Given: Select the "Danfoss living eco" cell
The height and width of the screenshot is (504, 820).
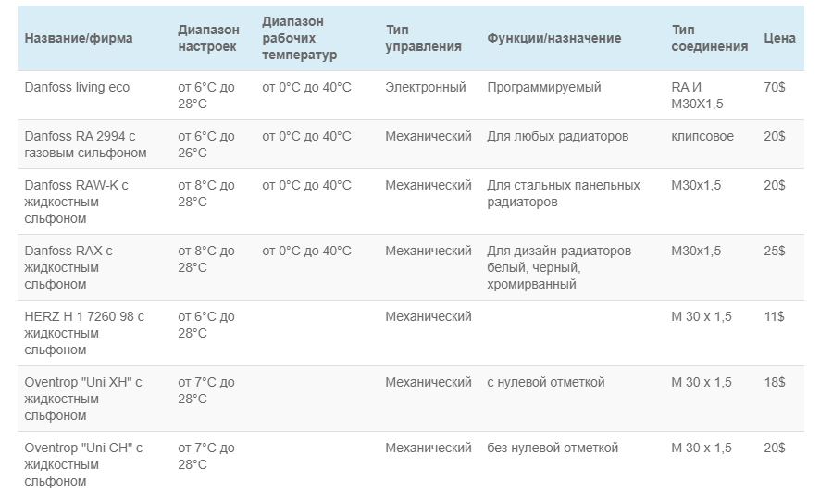Looking at the screenshot, I should point(78,88).
